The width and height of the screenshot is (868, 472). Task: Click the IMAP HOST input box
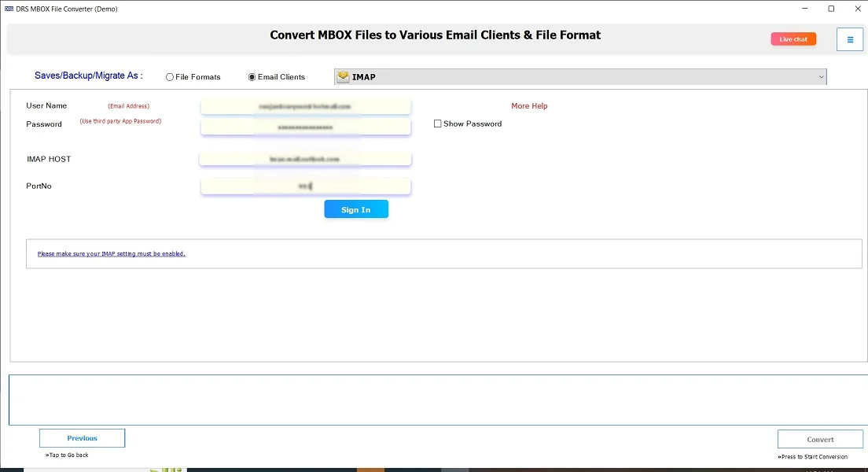point(305,158)
